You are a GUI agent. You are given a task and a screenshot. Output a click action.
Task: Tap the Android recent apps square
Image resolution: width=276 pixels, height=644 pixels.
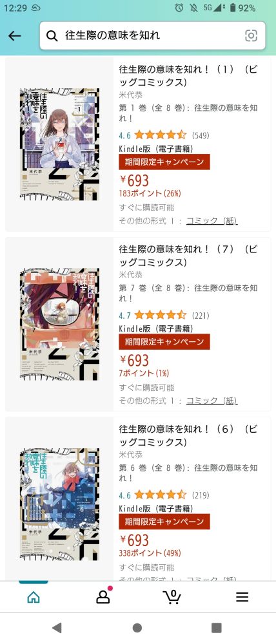point(217,627)
